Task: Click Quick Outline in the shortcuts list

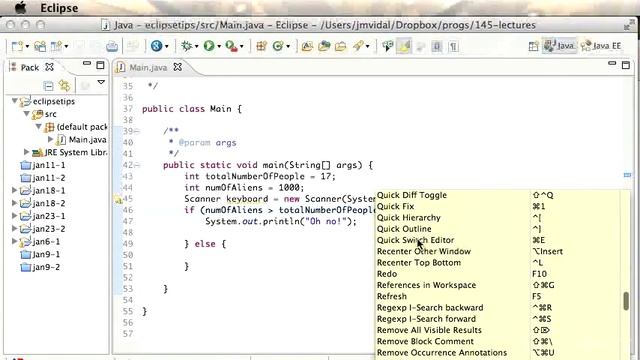Action: tap(404, 229)
